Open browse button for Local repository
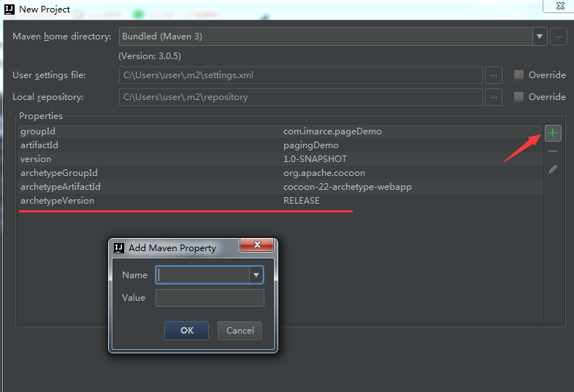This screenshot has height=392, width=574. point(494,97)
